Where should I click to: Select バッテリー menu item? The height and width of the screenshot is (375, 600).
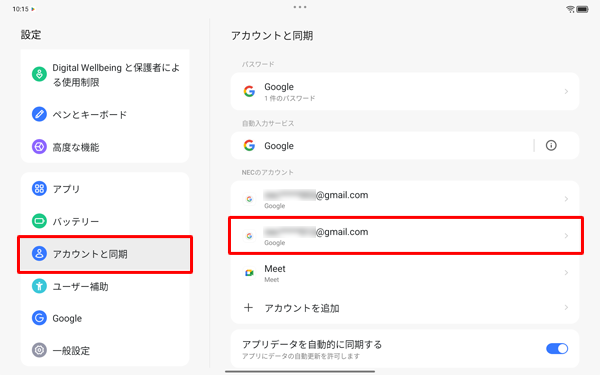click(105, 221)
